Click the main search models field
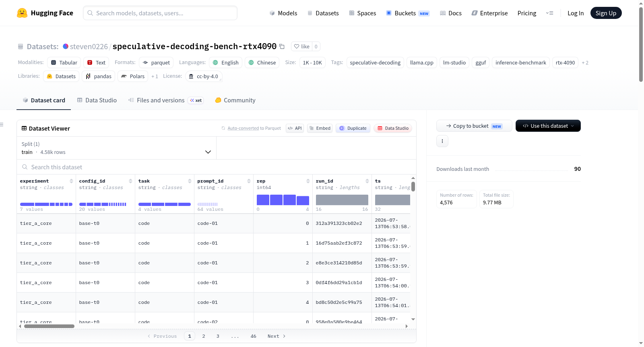The image size is (644, 347). coord(160,13)
